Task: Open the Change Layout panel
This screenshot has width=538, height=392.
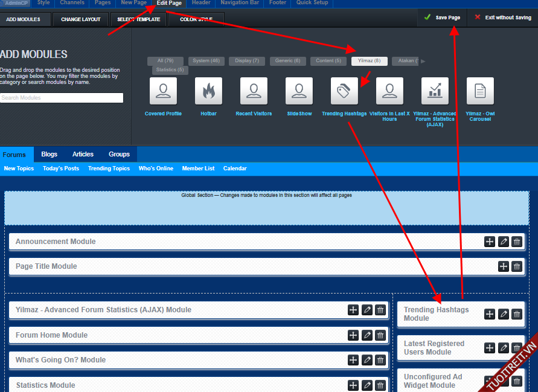Action: [x=80, y=19]
